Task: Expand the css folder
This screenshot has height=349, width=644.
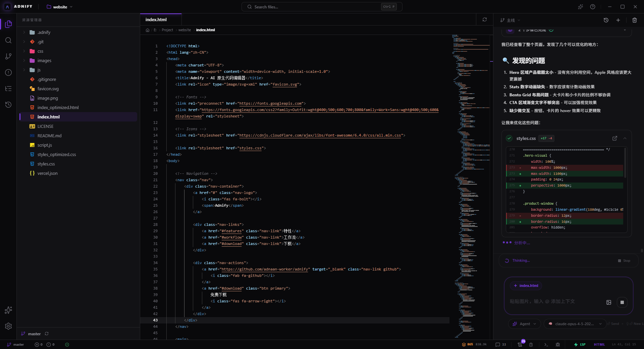Action: click(x=24, y=51)
